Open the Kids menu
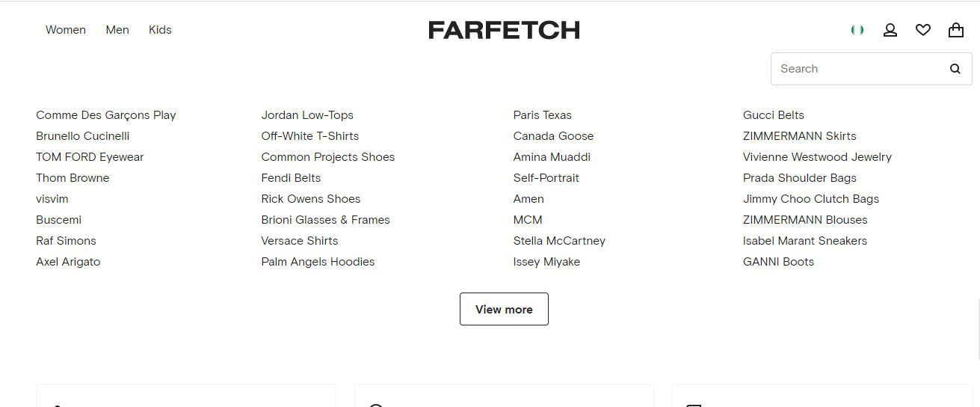 (x=160, y=30)
